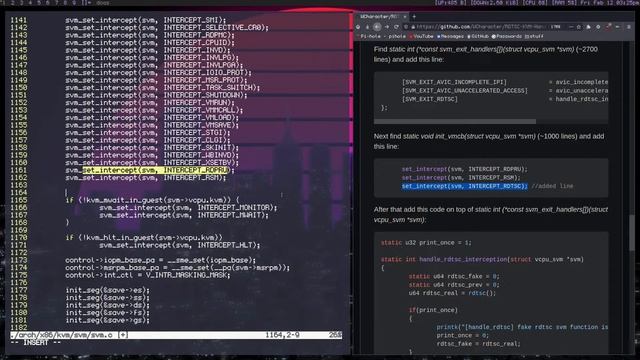Screen dimensions: 640x360
Task: Click 'static u32 print_once = 1;' line
Action: [426, 242]
